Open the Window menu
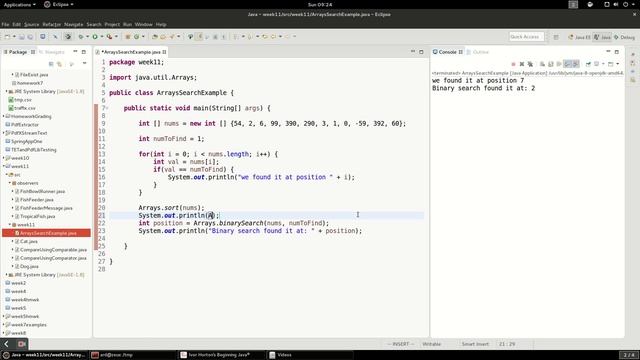The width and height of the screenshot is (640, 360). pos(143,24)
